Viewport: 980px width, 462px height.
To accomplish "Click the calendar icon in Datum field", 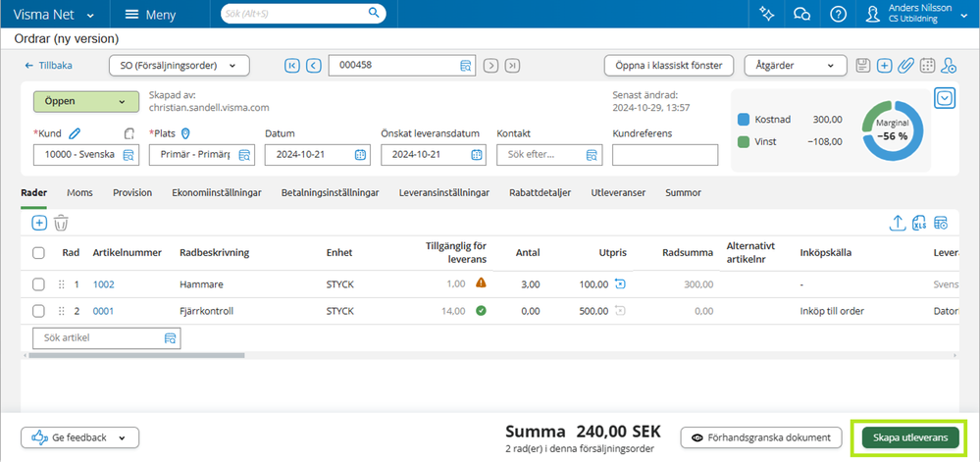I will tap(360, 154).
